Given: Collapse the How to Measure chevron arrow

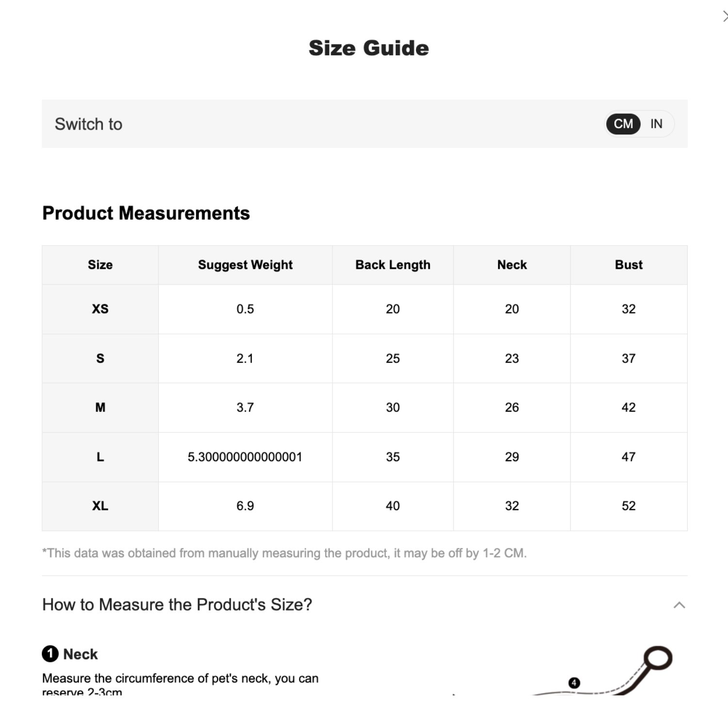Looking at the screenshot, I should tap(679, 605).
